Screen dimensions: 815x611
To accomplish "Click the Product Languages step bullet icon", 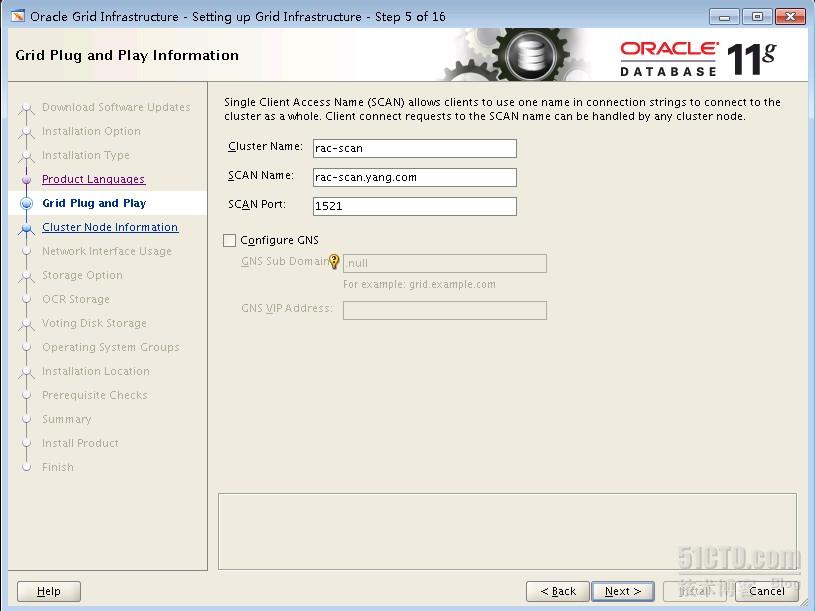I will (x=27, y=179).
